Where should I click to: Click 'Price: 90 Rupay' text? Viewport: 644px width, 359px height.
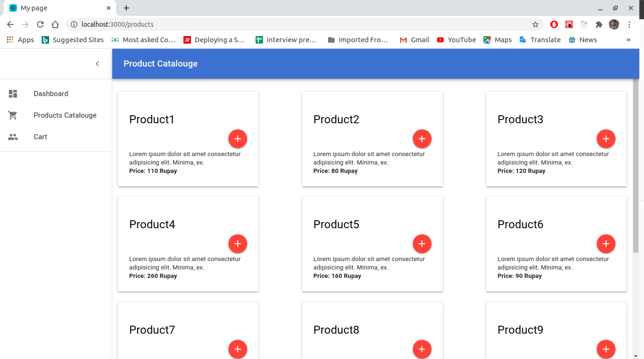click(x=520, y=276)
